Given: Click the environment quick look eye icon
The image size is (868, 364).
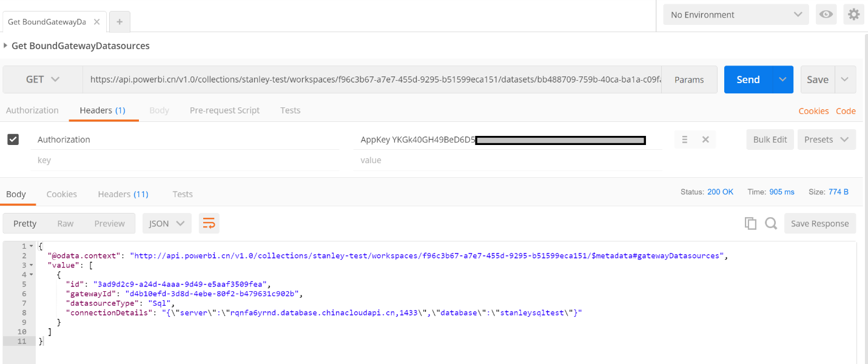Looking at the screenshot, I should [826, 15].
